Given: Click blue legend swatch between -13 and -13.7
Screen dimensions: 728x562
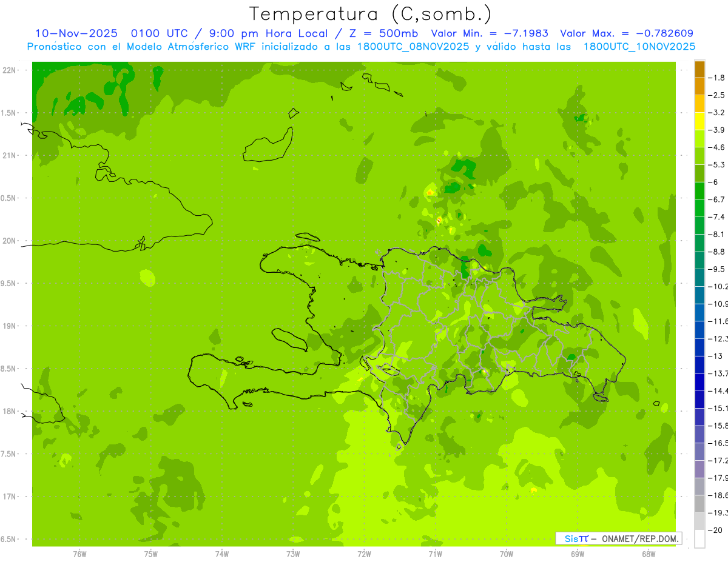Looking at the screenshot, I should (x=699, y=364).
